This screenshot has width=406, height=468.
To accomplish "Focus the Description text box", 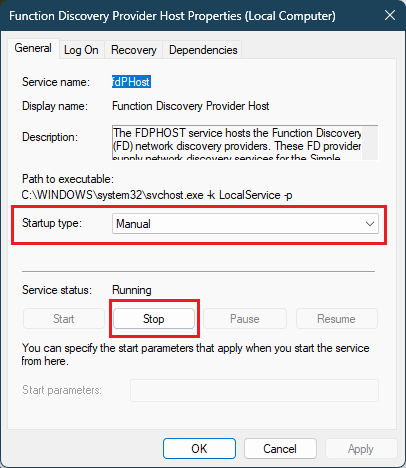I will pos(237,143).
